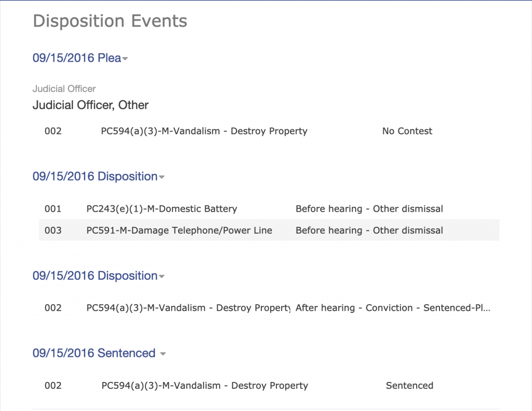532x411 pixels.
Task: Collapse the 09/15/2016 Plea section arrow
Action: pos(125,59)
